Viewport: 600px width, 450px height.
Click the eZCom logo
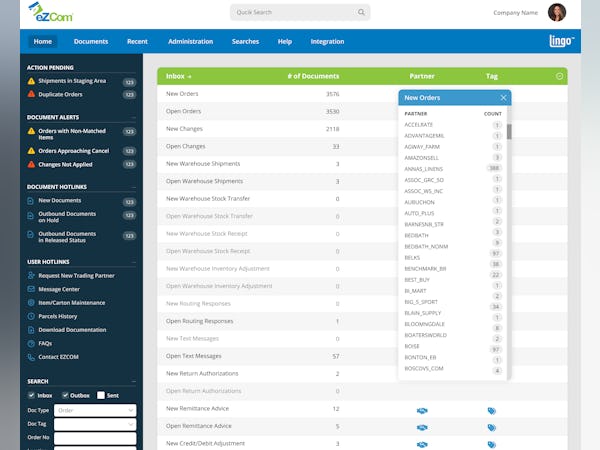[x=51, y=12]
